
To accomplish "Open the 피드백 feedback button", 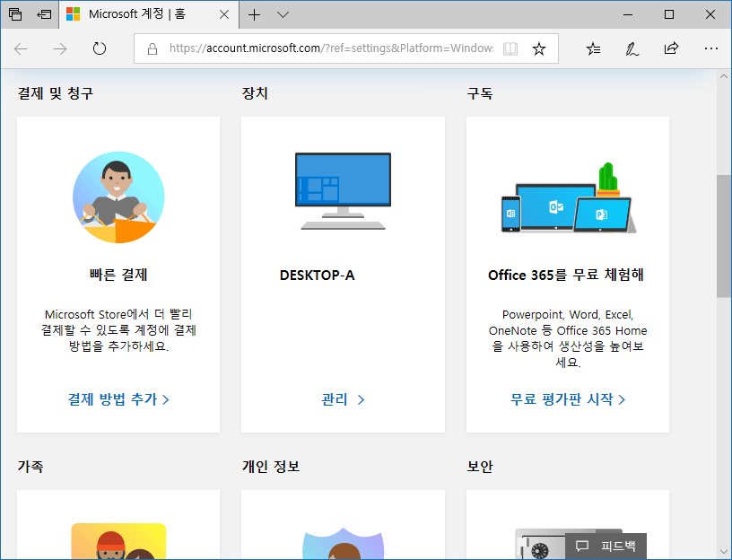I will 606,546.
